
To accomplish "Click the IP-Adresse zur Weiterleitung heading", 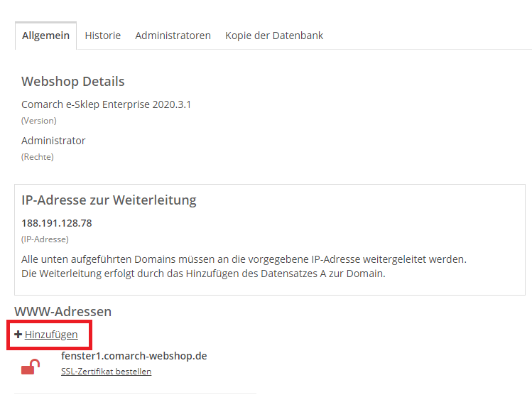I will 109,200.
